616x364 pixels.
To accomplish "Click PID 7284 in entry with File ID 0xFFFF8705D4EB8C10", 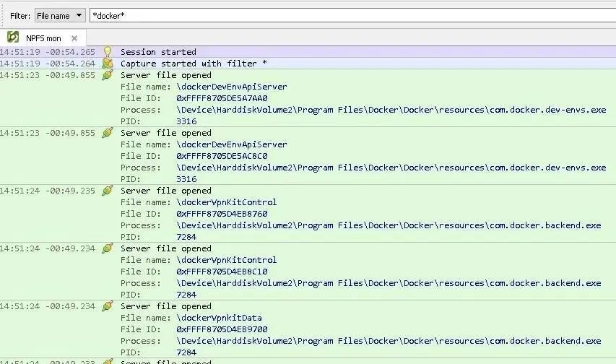I will (x=186, y=295).
